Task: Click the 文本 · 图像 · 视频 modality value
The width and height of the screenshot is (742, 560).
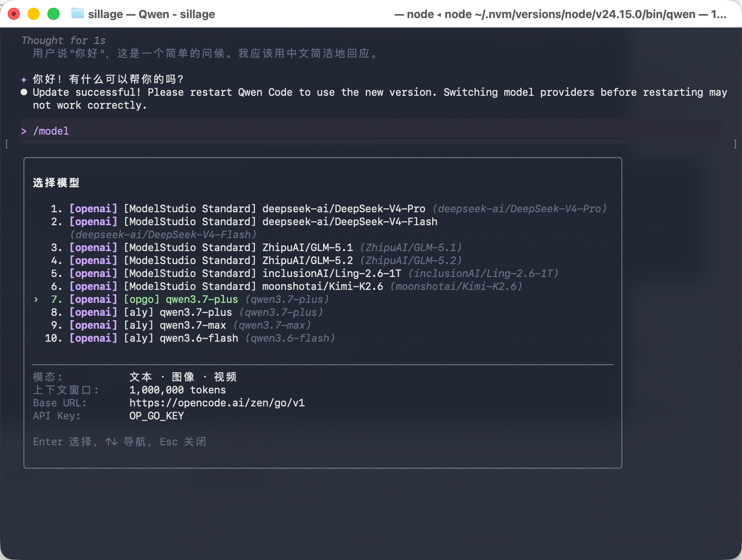Action: point(183,377)
